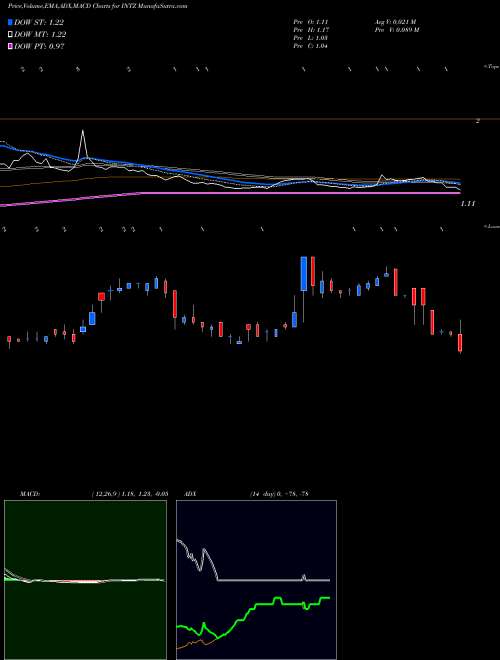Click the last red candlestick on the chart

pos(460,343)
